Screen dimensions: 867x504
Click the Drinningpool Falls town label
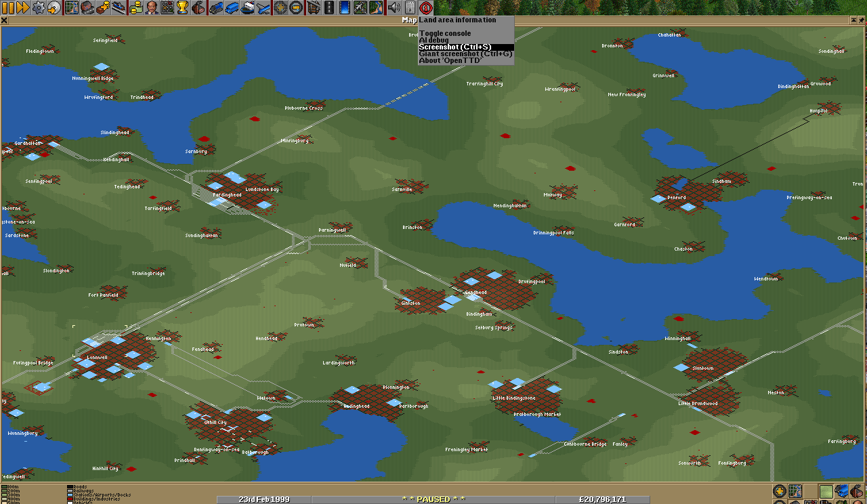(553, 232)
